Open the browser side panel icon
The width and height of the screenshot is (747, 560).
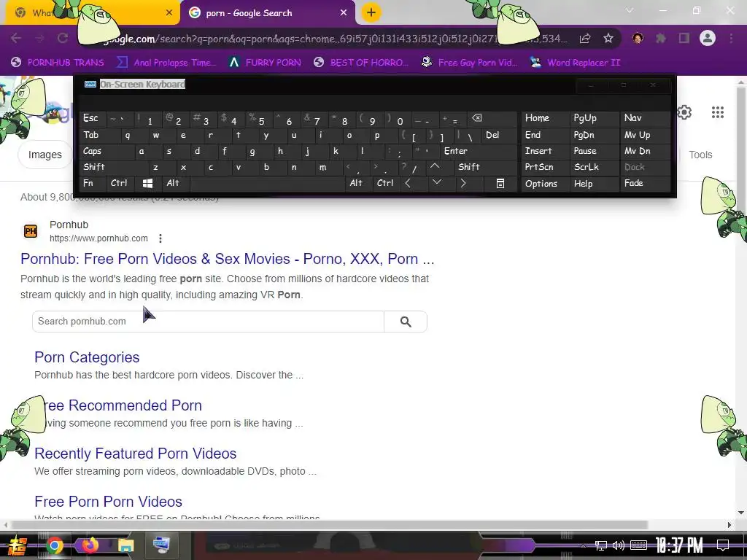[x=684, y=38]
